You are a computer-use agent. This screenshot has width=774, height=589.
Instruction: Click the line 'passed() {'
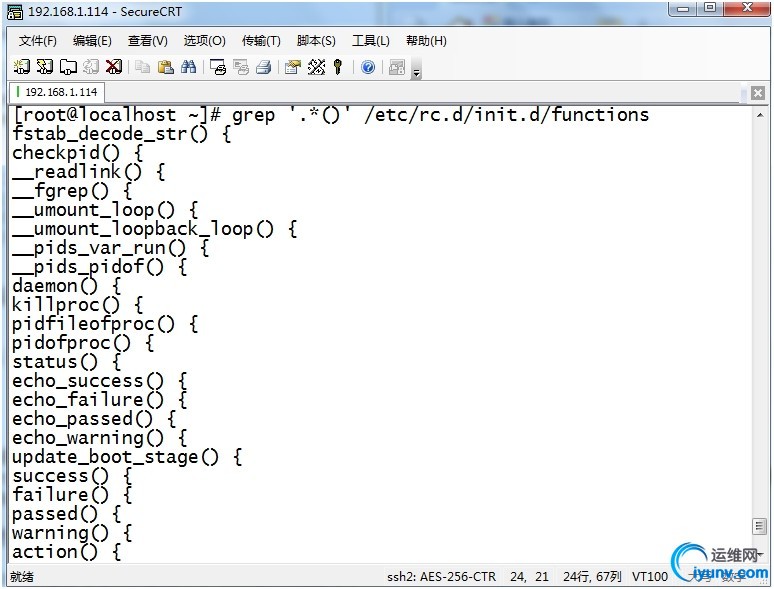point(67,514)
